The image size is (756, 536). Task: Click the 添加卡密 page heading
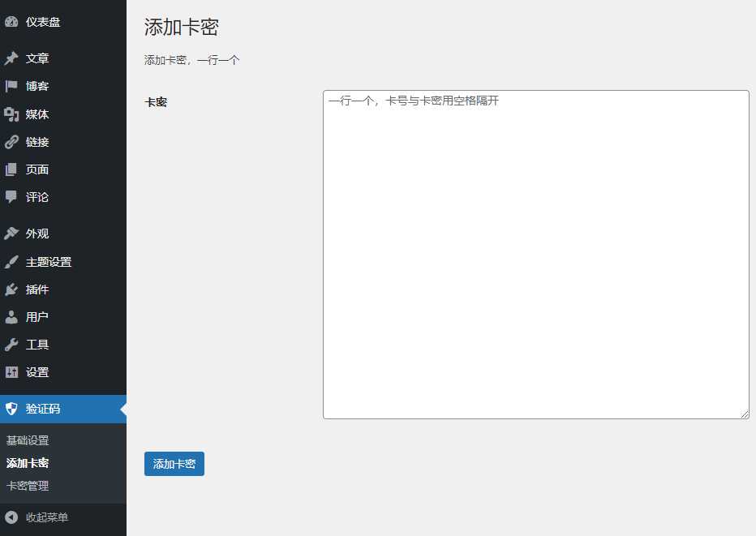pos(181,27)
